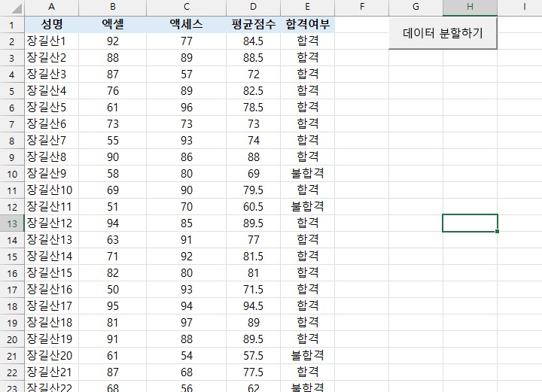Click average 84.5 in row 2

click(x=254, y=41)
